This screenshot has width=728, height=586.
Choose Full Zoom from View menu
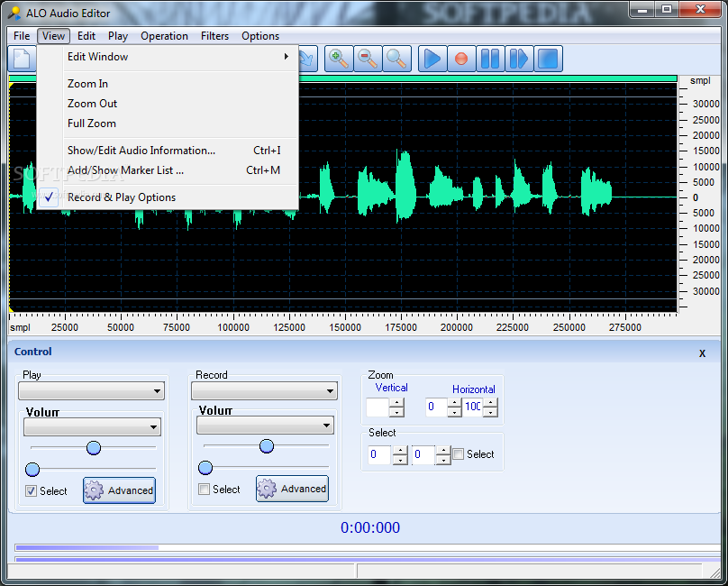(x=168, y=124)
